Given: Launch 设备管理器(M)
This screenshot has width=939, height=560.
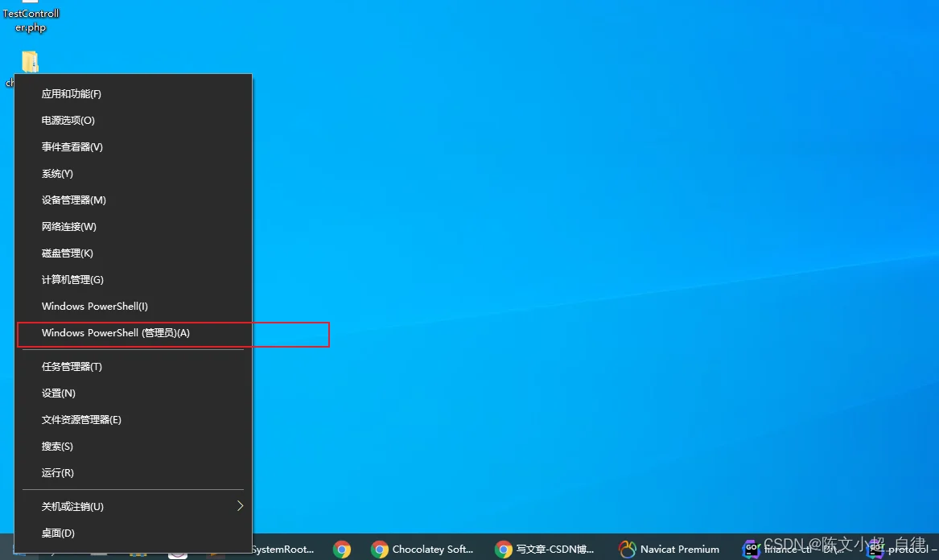Looking at the screenshot, I should coord(133,200).
